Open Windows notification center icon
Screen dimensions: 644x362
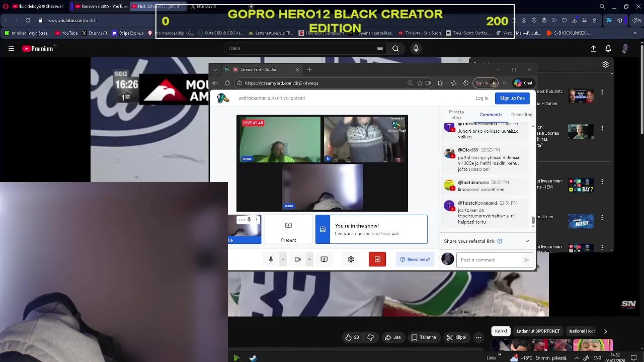click(x=634, y=358)
